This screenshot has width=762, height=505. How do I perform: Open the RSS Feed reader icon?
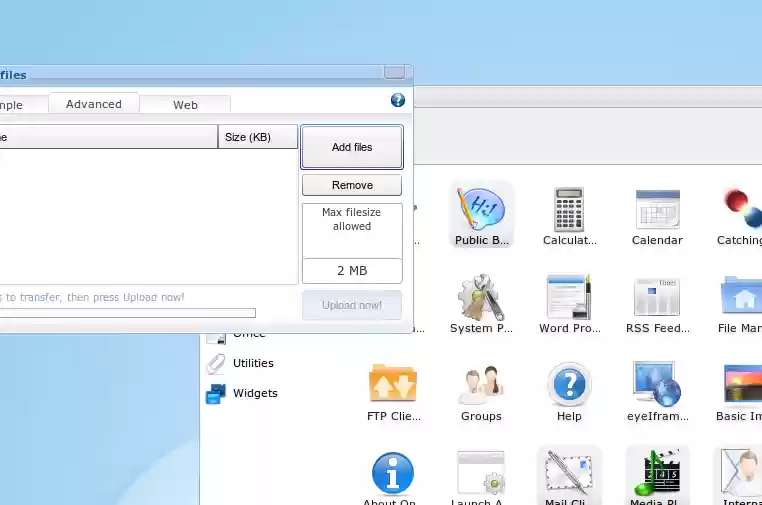[657, 297]
